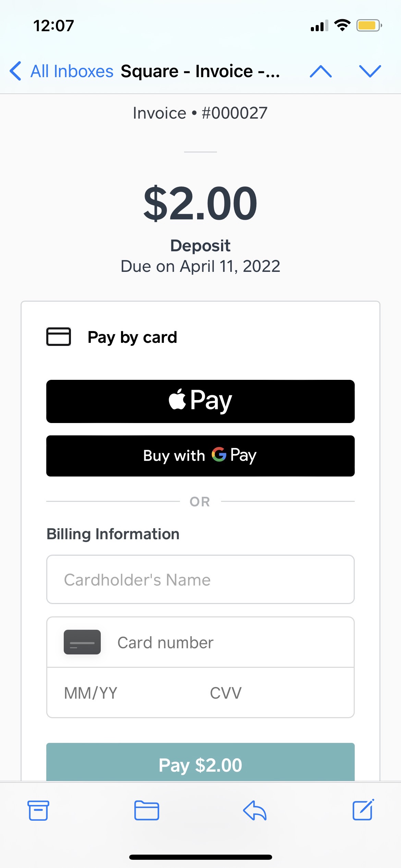Viewport: 401px width, 868px height.
Task: Tap the CVV security code field
Action: click(274, 693)
